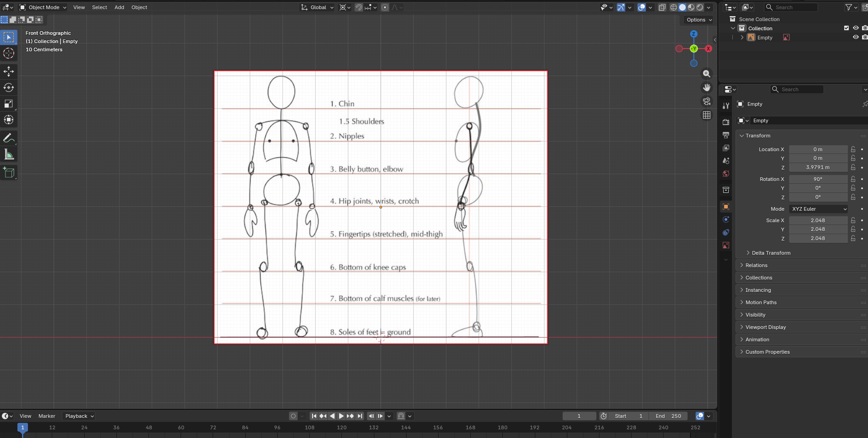
Task: Hide Collection using its eye icon
Action: click(856, 28)
